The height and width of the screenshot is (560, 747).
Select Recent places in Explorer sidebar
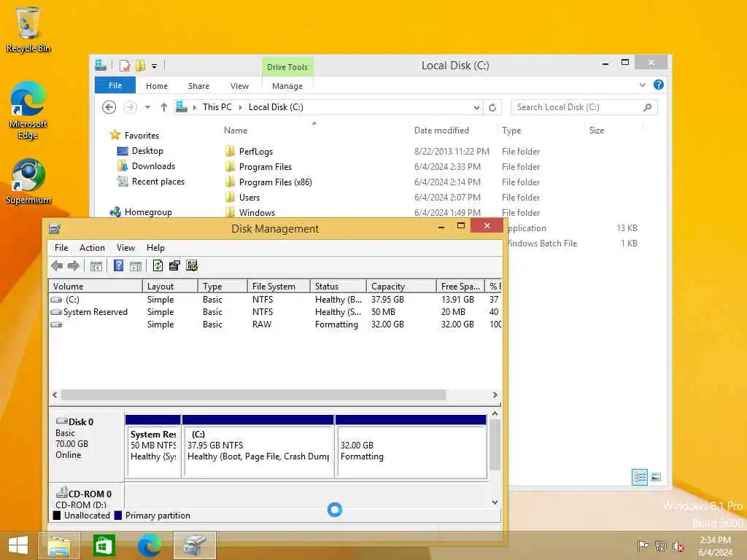coord(158,182)
